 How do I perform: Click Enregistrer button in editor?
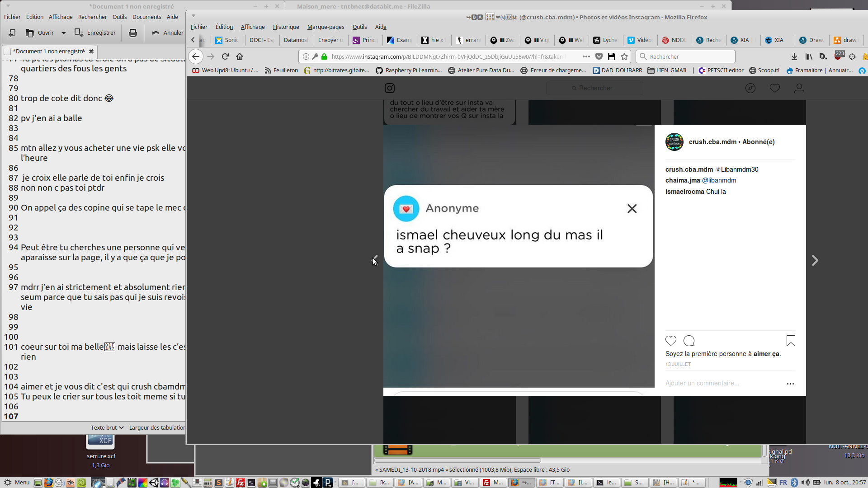pos(95,33)
